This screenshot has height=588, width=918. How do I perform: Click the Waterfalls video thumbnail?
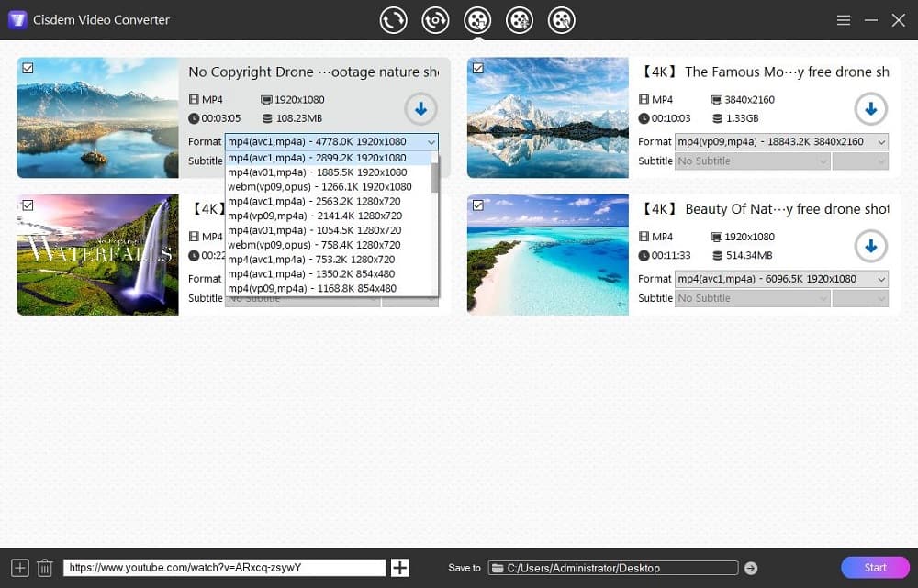pyautogui.click(x=98, y=255)
